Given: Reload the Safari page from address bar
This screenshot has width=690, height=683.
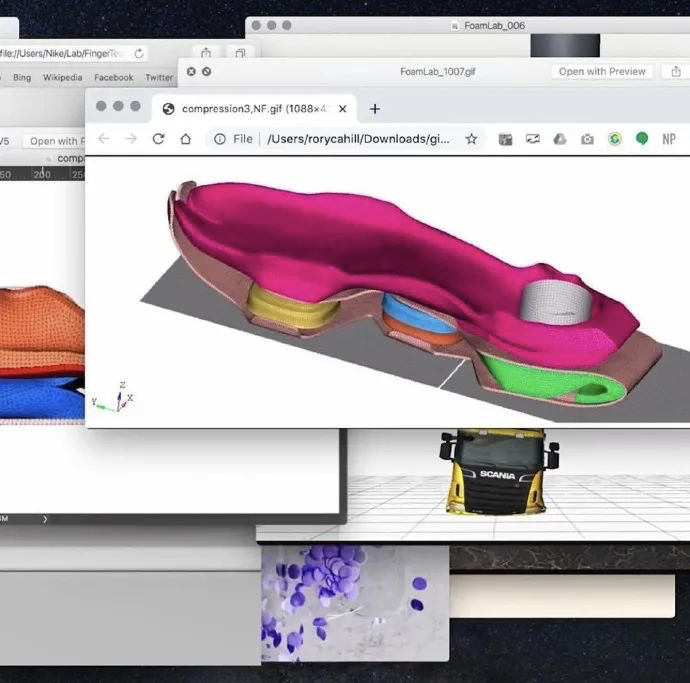Looking at the screenshot, I should 138,53.
